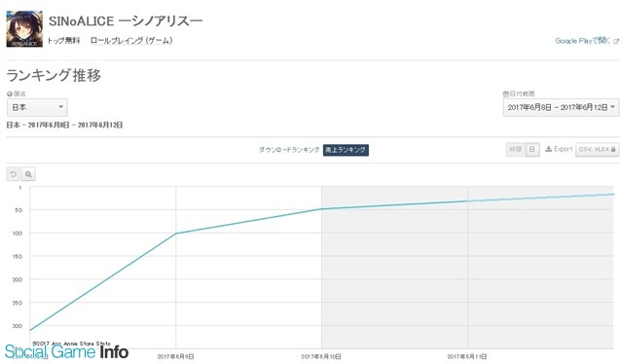Open the Google Playで開く link
The image size is (623, 364).
click(582, 41)
